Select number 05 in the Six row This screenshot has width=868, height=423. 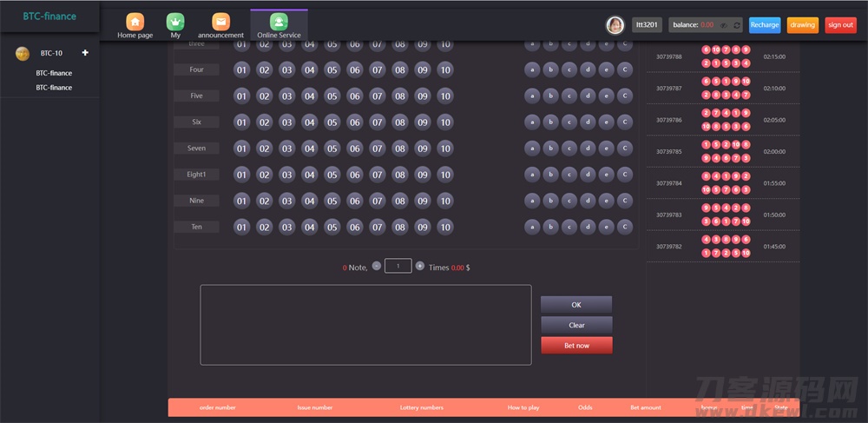pos(332,122)
